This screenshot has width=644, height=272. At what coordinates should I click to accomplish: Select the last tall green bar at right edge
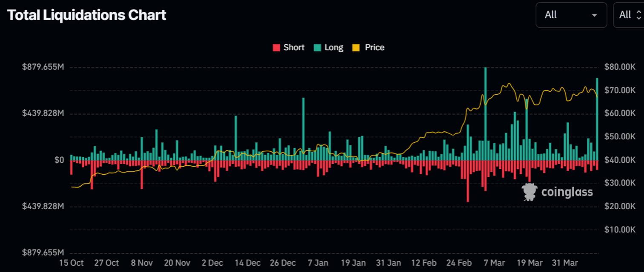point(597,119)
